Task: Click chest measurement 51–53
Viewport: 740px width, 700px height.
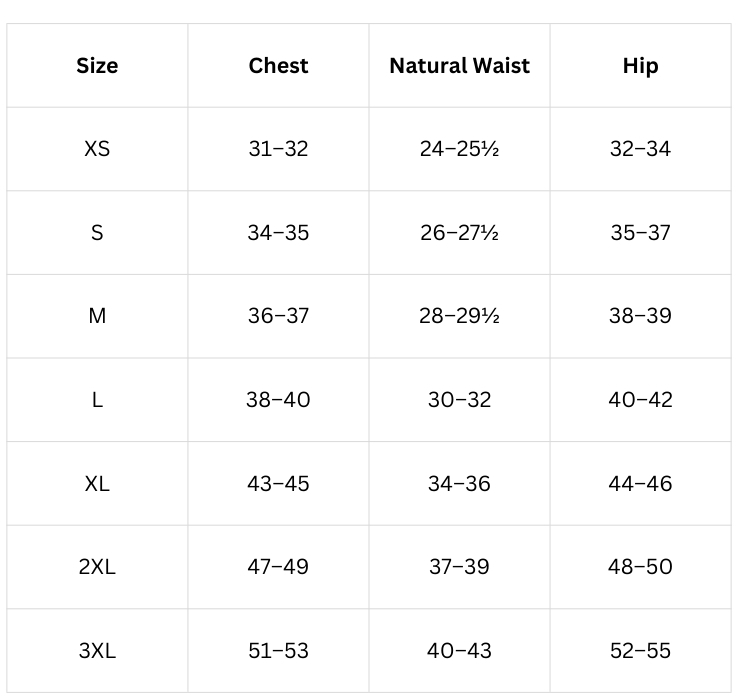Action: tap(278, 651)
